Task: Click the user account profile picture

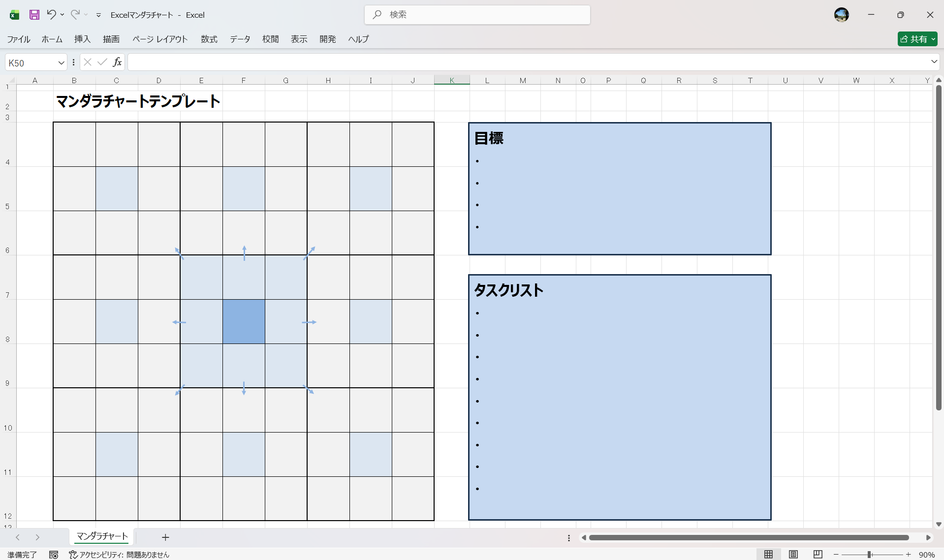Action: (841, 15)
